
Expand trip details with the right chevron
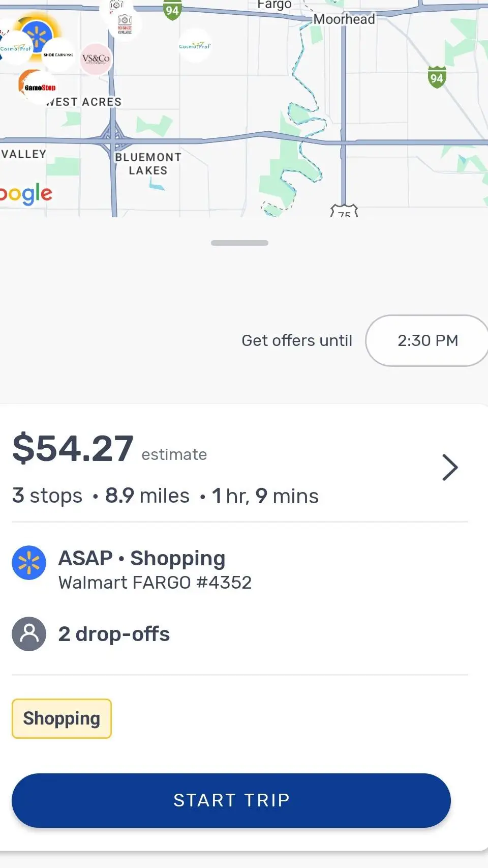(450, 468)
